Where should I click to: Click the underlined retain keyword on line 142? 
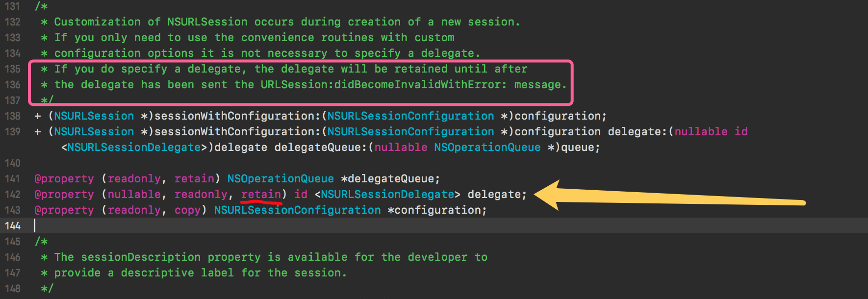click(x=261, y=195)
